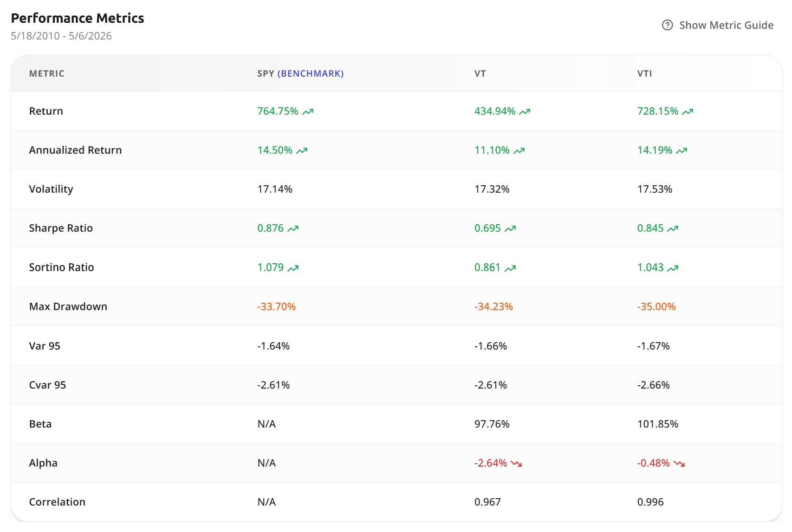Select the Return row label

tap(46, 111)
